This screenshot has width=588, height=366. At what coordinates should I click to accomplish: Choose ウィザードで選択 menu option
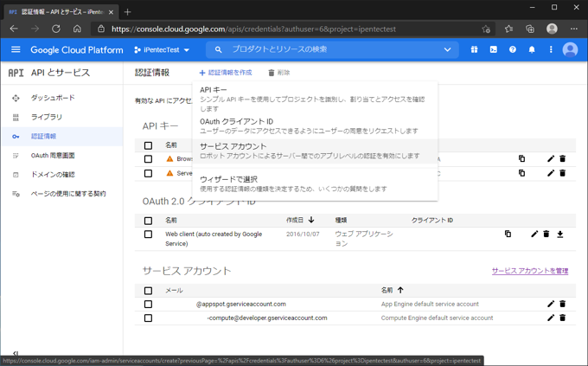pos(315,183)
